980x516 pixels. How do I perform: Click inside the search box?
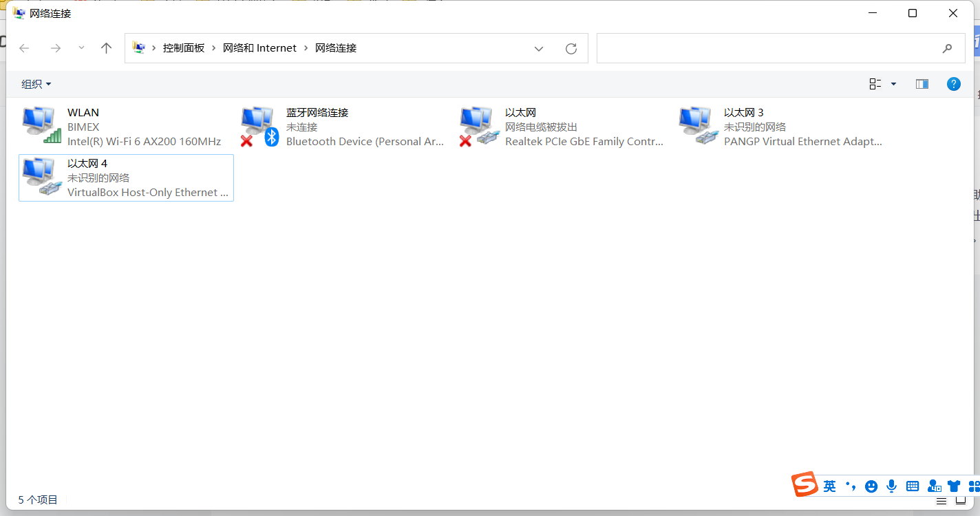781,48
